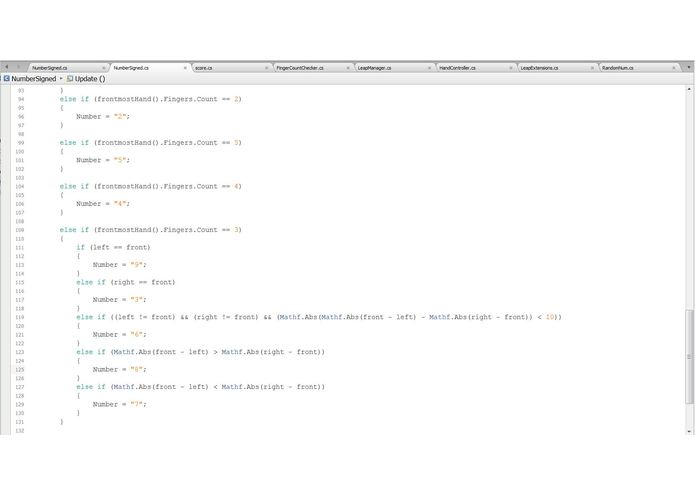Click the condition ending with 'Fingers.Count == 5)'

(x=150, y=143)
